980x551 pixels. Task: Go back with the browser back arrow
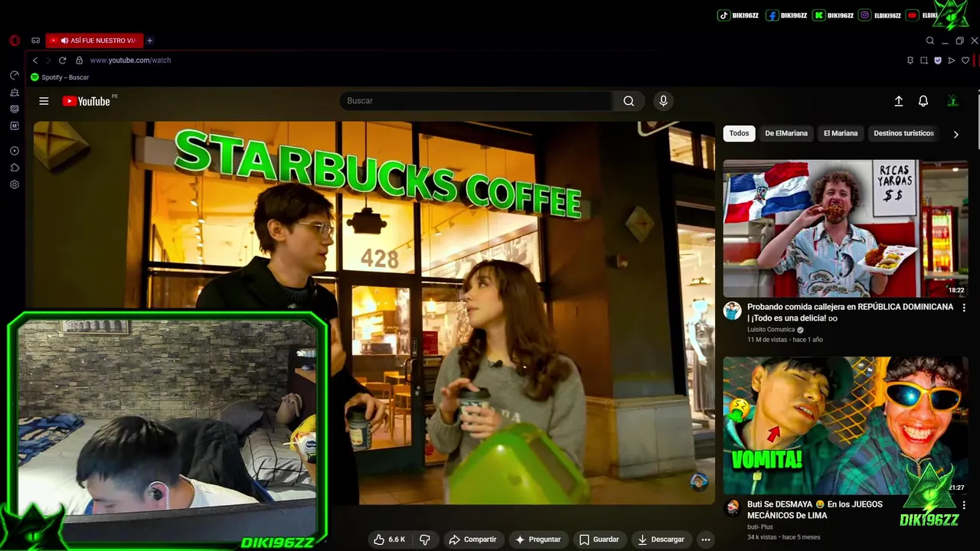[x=35, y=60]
